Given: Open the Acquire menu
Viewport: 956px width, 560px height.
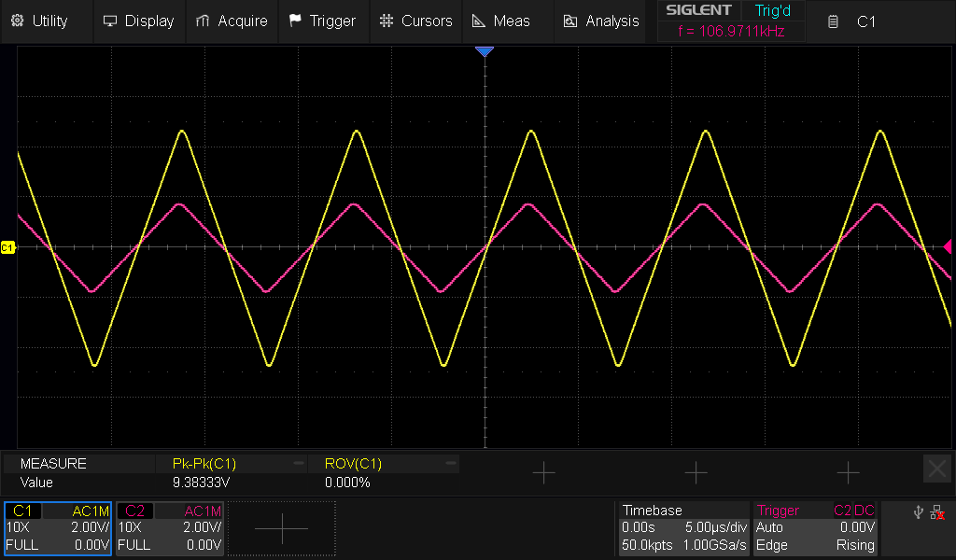Looking at the screenshot, I should pyautogui.click(x=232, y=21).
